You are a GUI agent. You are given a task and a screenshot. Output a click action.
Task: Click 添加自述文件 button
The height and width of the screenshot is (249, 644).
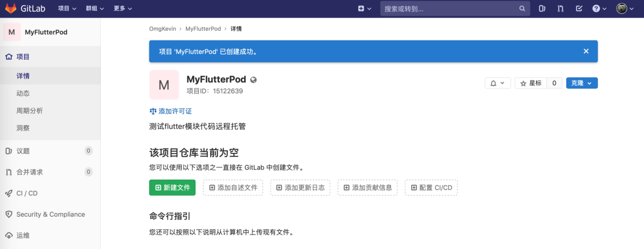point(233,188)
